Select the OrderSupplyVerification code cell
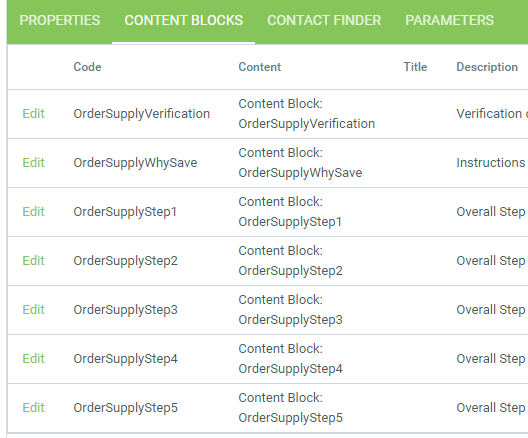This screenshot has height=438, width=528. pos(142,114)
